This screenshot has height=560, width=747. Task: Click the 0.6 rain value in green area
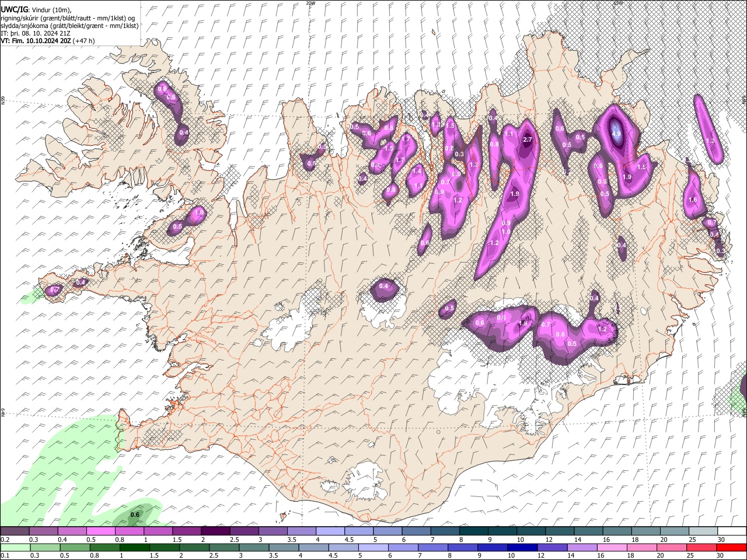pyautogui.click(x=135, y=514)
